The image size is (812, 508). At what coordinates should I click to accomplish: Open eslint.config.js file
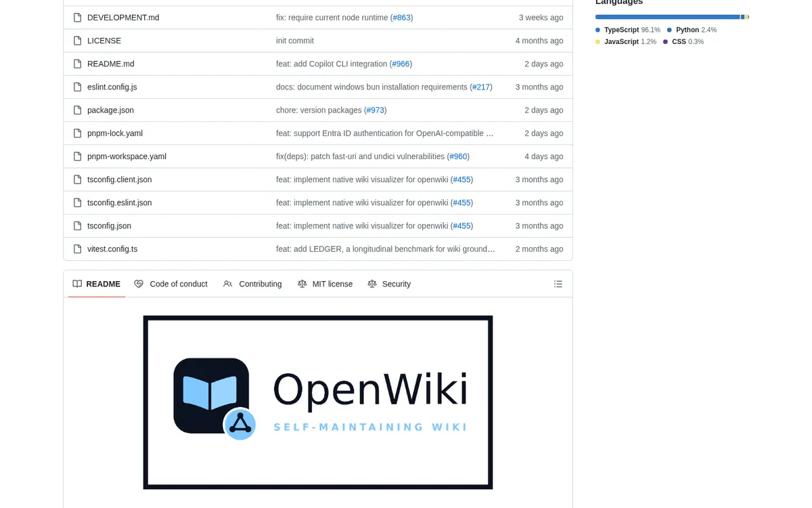(112, 87)
